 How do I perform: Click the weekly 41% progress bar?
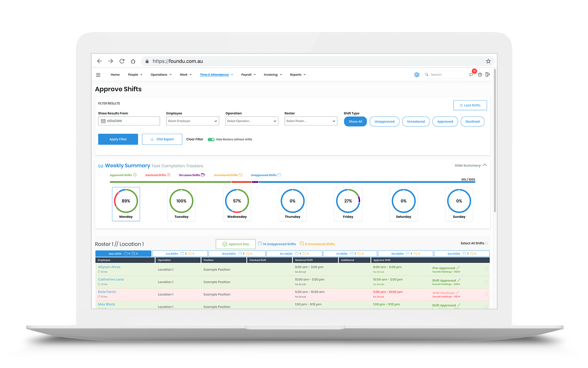point(292,182)
